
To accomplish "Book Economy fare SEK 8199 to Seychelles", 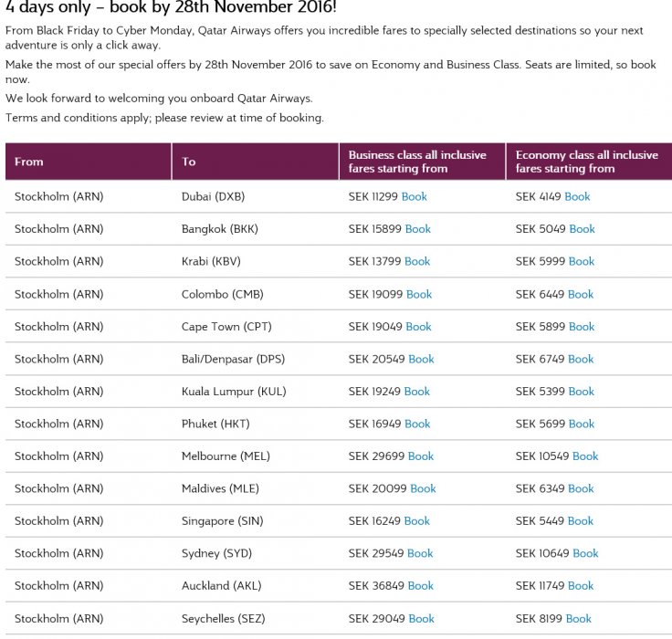I will coord(579,618).
